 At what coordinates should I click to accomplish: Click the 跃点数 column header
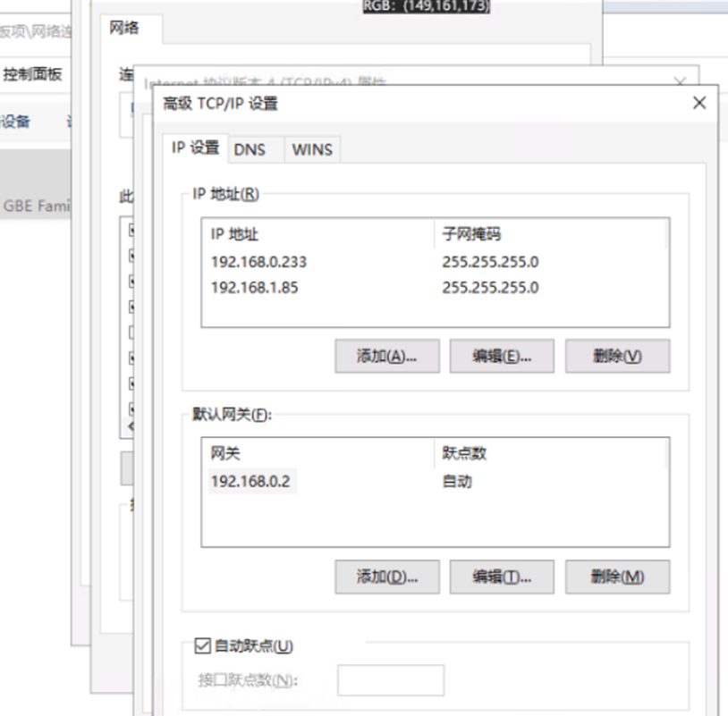click(x=551, y=453)
